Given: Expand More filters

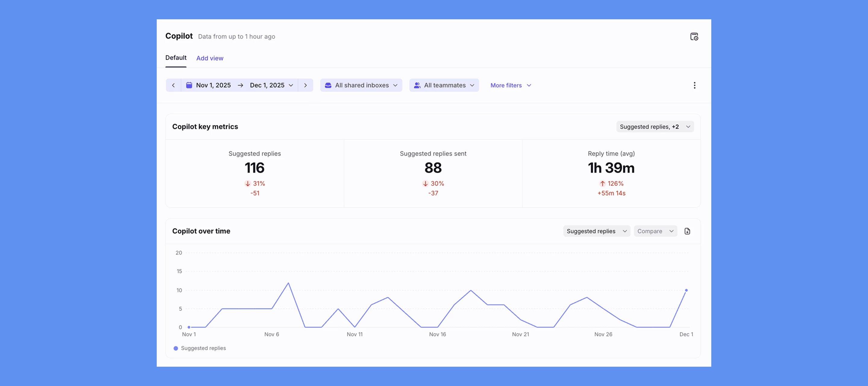Looking at the screenshot, I should 511,85.
